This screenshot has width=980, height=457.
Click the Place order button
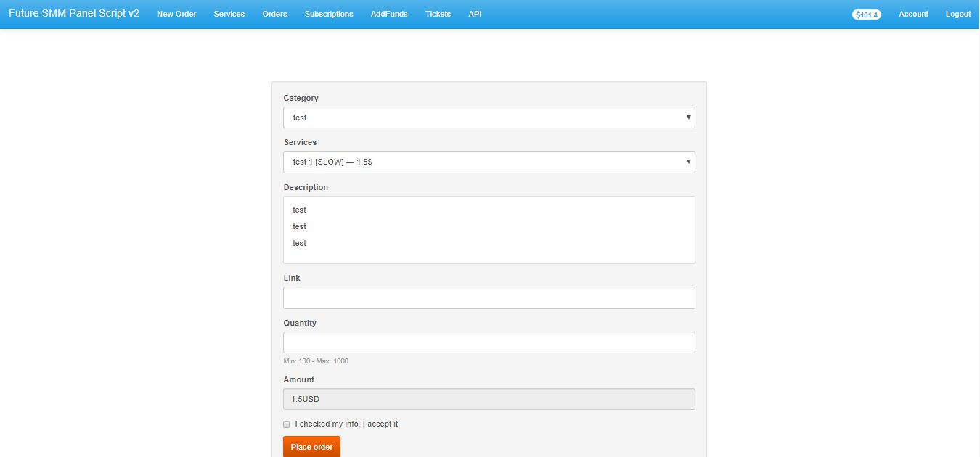(311, 447)
